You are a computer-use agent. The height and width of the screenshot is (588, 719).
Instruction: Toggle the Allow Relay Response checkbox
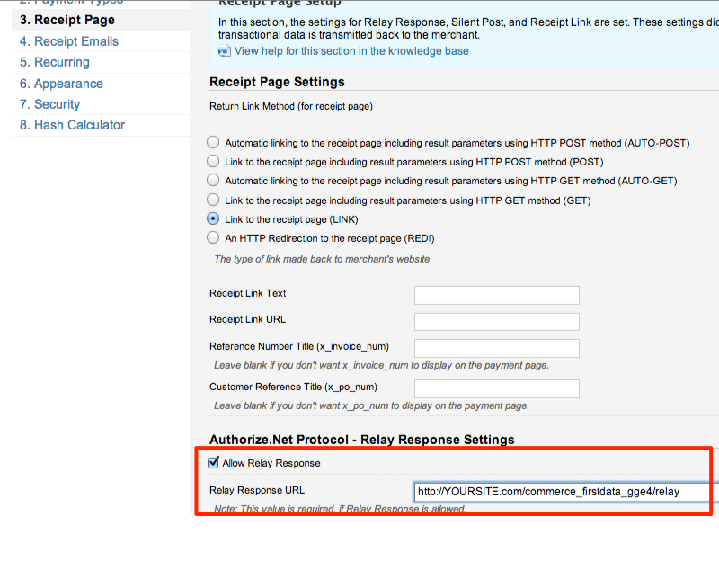coord(213,463)
